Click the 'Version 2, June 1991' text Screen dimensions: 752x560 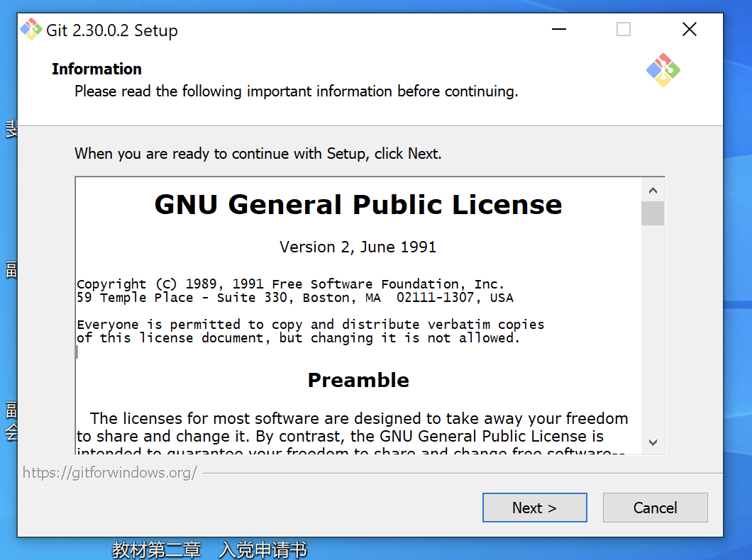tap(358, 247)
